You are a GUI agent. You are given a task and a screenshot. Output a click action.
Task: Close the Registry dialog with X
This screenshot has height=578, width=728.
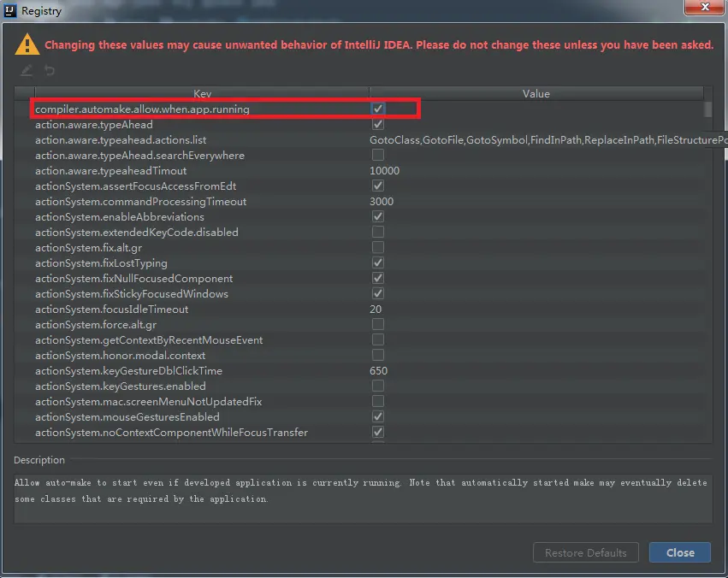point(704,7)
